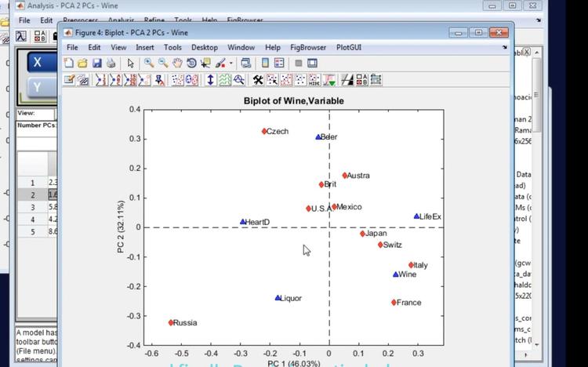Click the blue double-headed vertical arrow icon
This screenshot has height=367, width=588.
point(210,80)
